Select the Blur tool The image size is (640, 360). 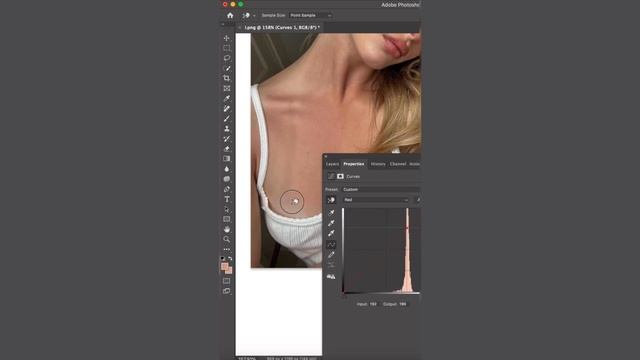coord(227,169)
